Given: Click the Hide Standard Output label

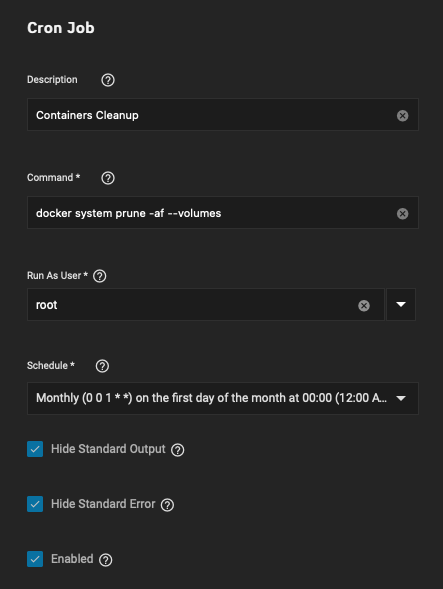Looking at the screenshot, I should (108, 449).
